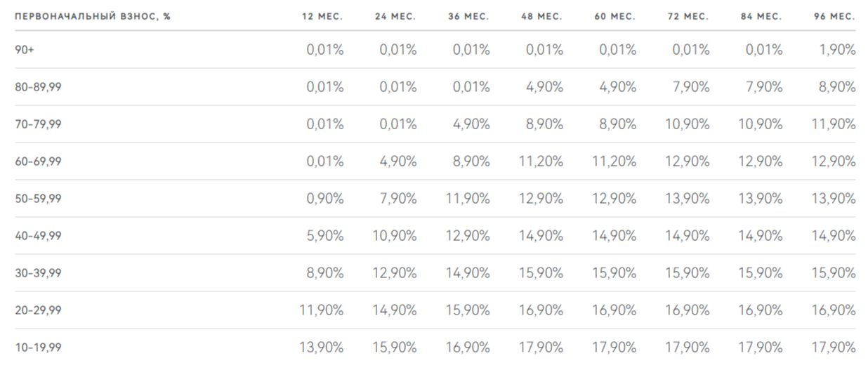Click the 13,90% rate in the 10–19,99 row
The width and height of the screenshot is (868, 370).
tap(322, 348)
